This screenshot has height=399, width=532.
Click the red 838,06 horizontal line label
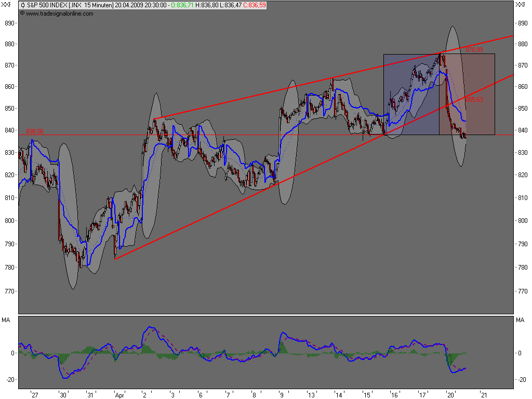coord(35,131)
